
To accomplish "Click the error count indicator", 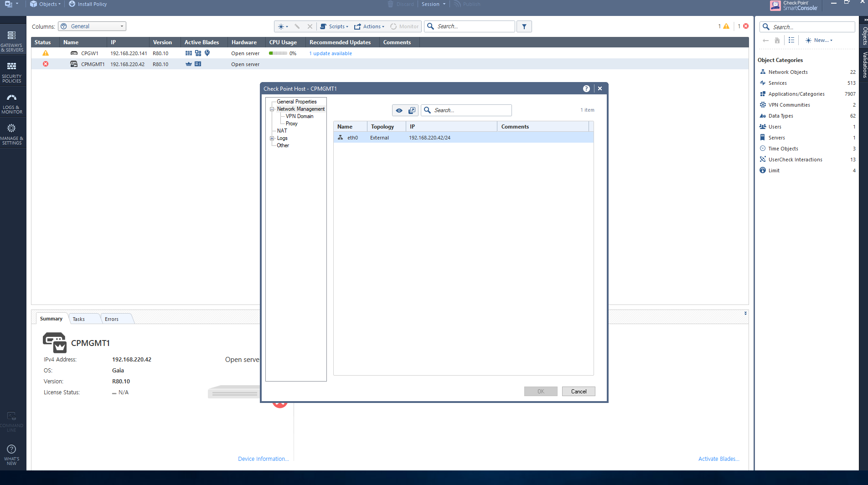I will pyautogui.click(x=743, y=26).
